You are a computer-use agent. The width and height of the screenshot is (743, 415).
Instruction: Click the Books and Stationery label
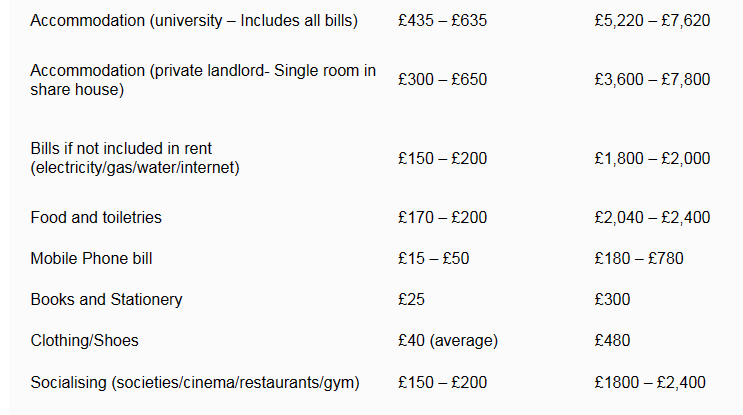(106, 299)
